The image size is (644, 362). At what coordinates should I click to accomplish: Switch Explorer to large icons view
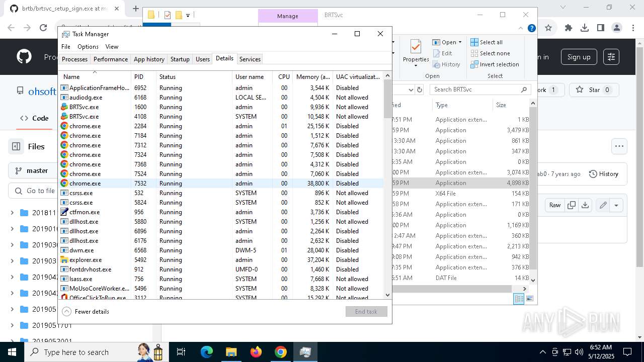coord(530,299)
